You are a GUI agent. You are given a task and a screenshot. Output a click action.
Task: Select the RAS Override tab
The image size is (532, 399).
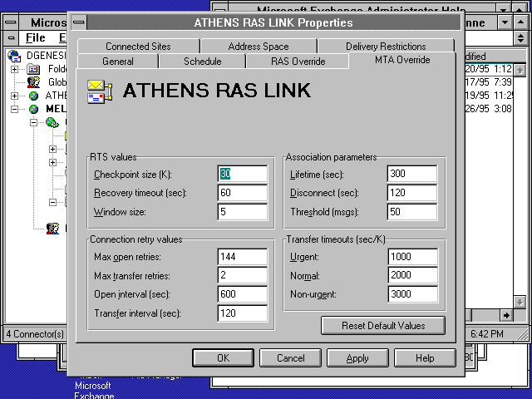298,62
